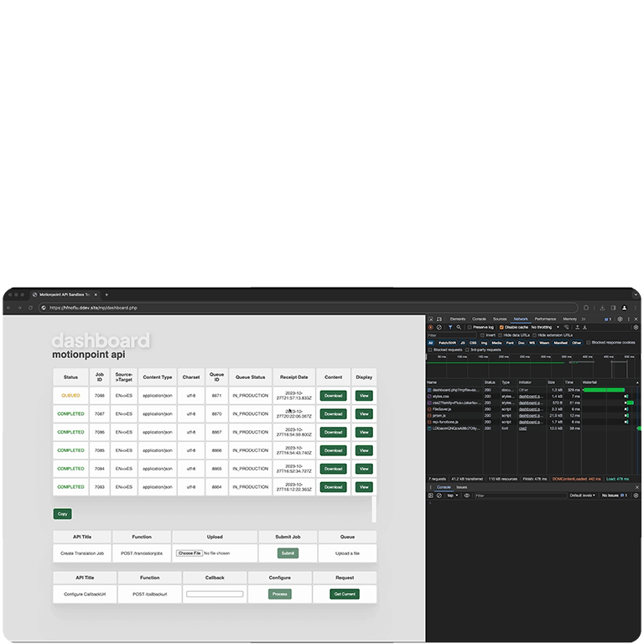Open the network conditions wifi icon
The image size is (644, 644).
coord(566,327)
